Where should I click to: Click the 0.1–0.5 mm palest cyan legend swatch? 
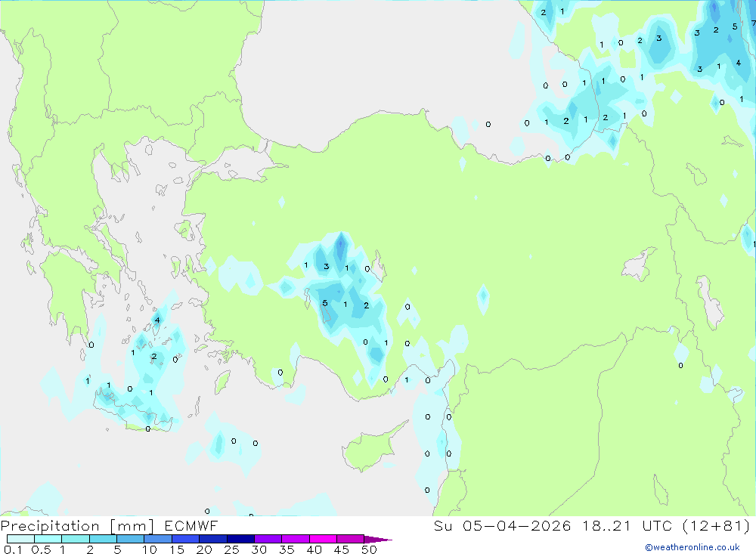pyautogui.click(x=20, y=539)
